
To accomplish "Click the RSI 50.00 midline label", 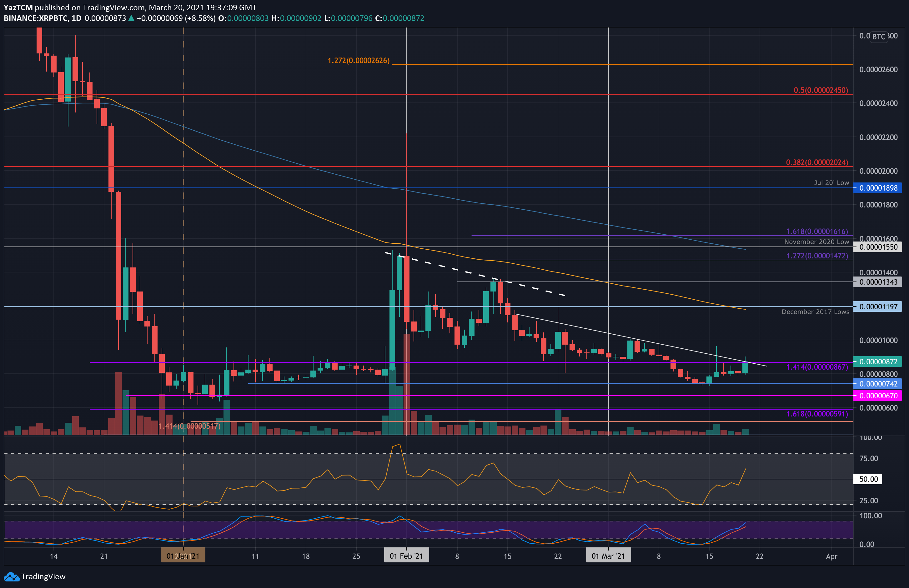I will 868,479.
